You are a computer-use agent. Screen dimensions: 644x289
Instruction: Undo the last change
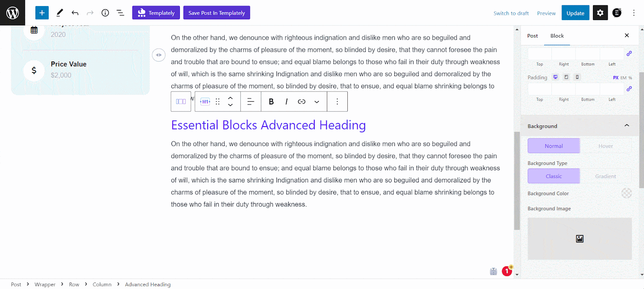(x=75, y=13)
